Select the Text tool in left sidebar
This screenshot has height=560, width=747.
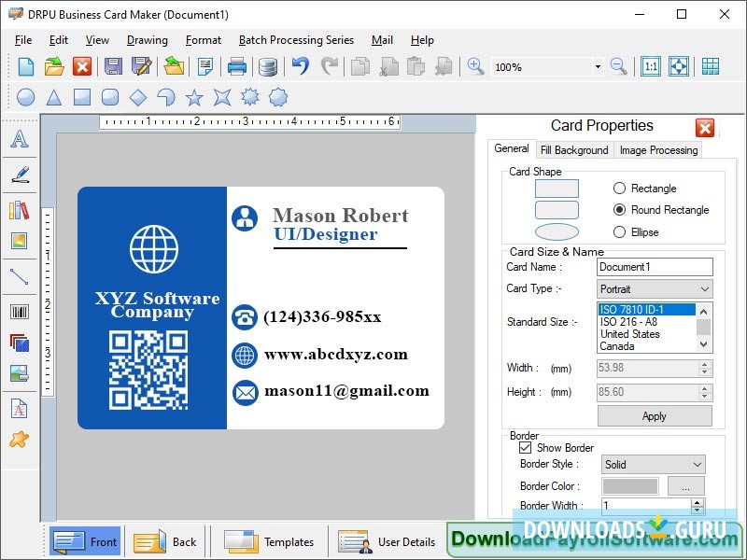pos(19,140)
